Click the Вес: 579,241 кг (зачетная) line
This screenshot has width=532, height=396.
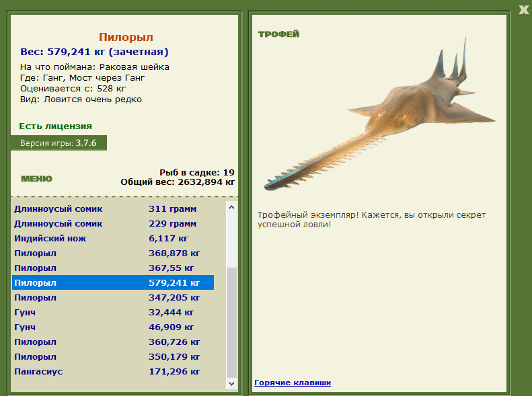point(94,52)
